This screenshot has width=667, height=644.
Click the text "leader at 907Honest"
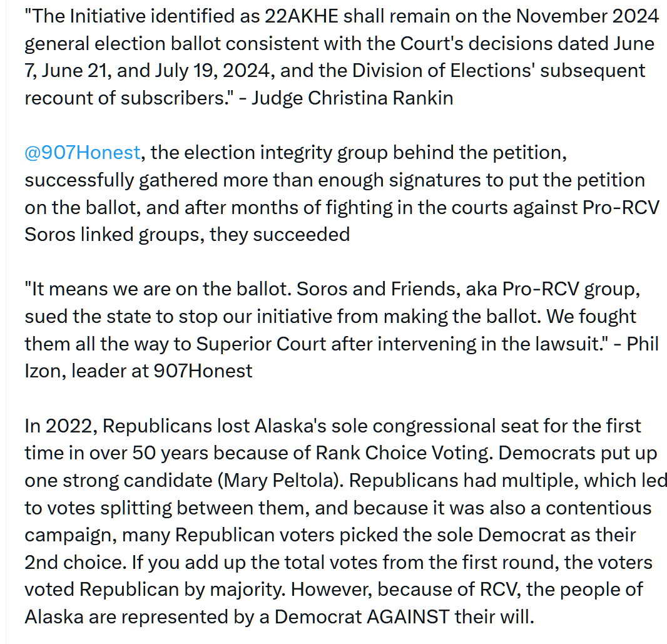162,371
